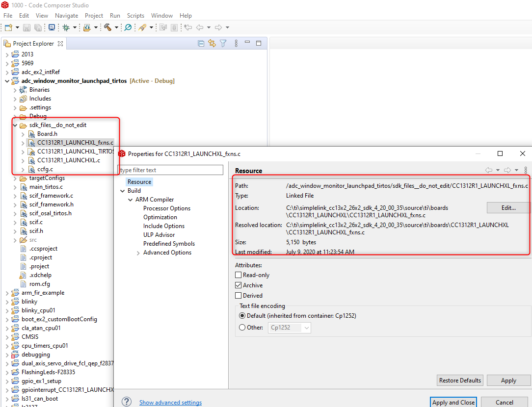The height and width of the screenshot is (407, 532).
Task: Launch a debug session with the Debug icon
Action: coord(65,27)
